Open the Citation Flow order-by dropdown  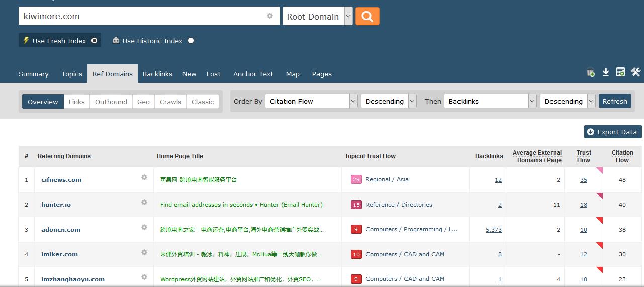tap(311, 101)
